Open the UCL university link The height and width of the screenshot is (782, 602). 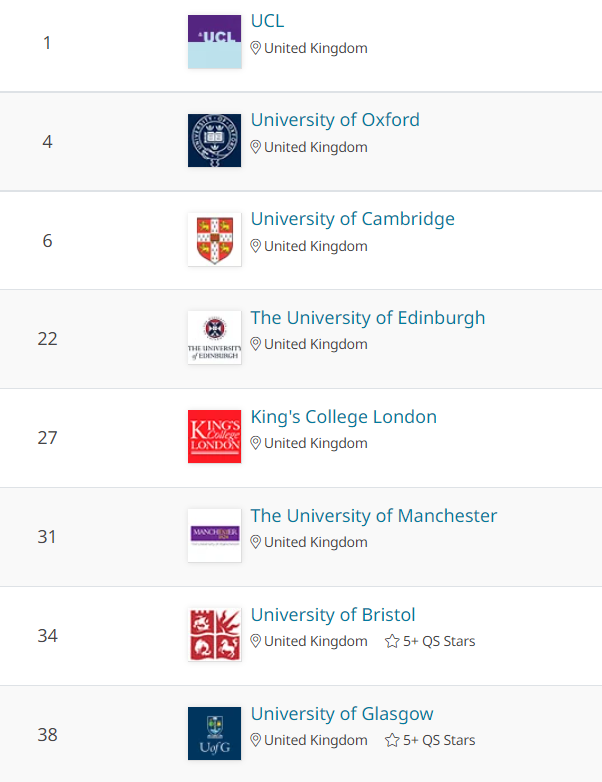[267, 21]
